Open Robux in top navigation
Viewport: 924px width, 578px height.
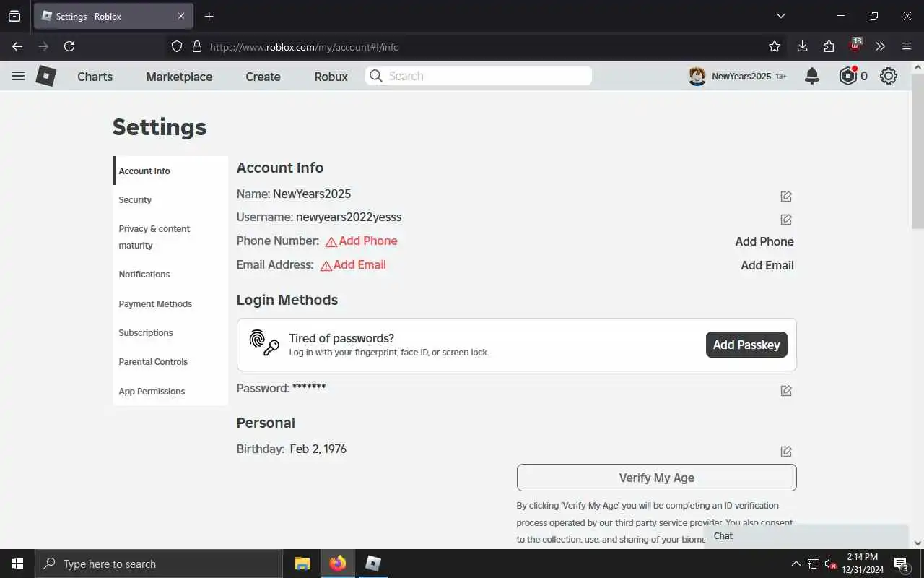coord(331,77)
